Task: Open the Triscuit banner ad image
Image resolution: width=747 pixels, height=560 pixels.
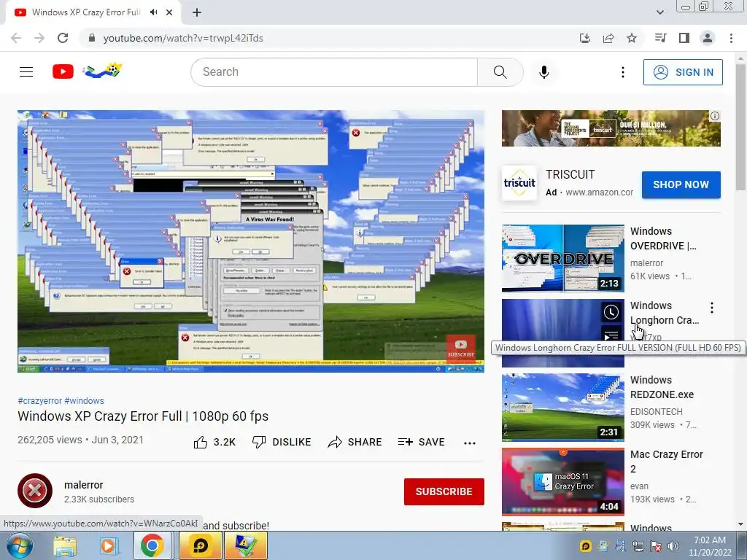Action: (611, 128)
